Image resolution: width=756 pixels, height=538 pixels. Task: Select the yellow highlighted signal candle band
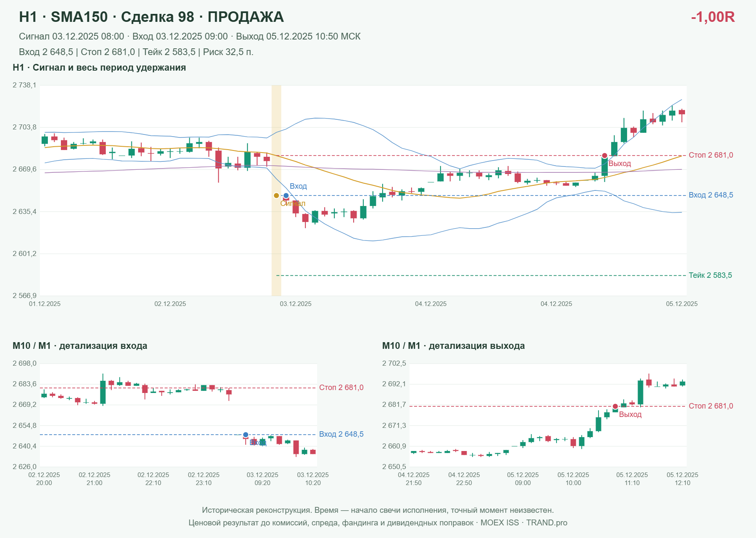coord(276,190)
